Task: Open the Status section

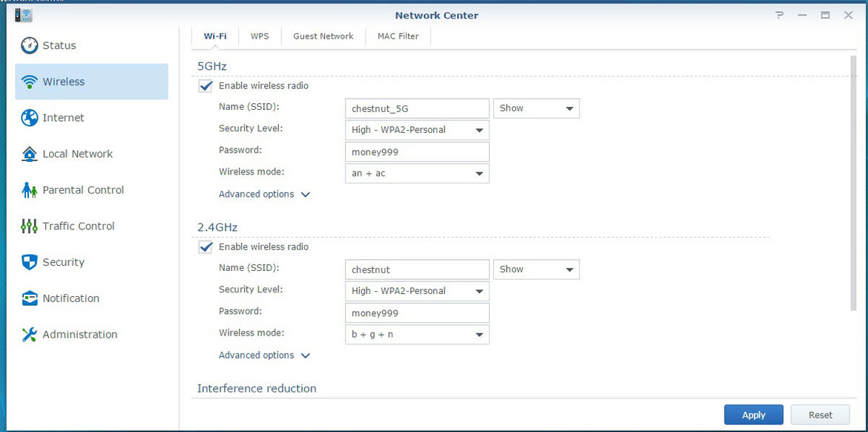Action: 91,45
